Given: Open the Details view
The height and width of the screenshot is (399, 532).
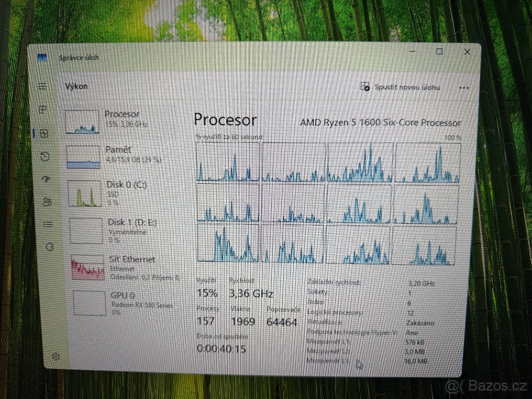Looking at the screenshot, I should [49, 225].
